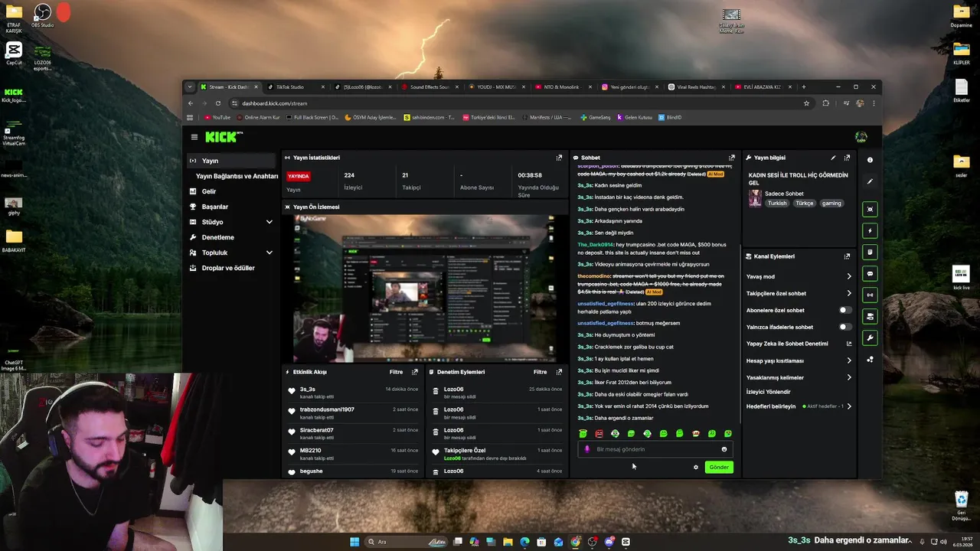980x551 pixels.
Task: Edit stream info with the pencil icon
Action: tap(833, 158)
